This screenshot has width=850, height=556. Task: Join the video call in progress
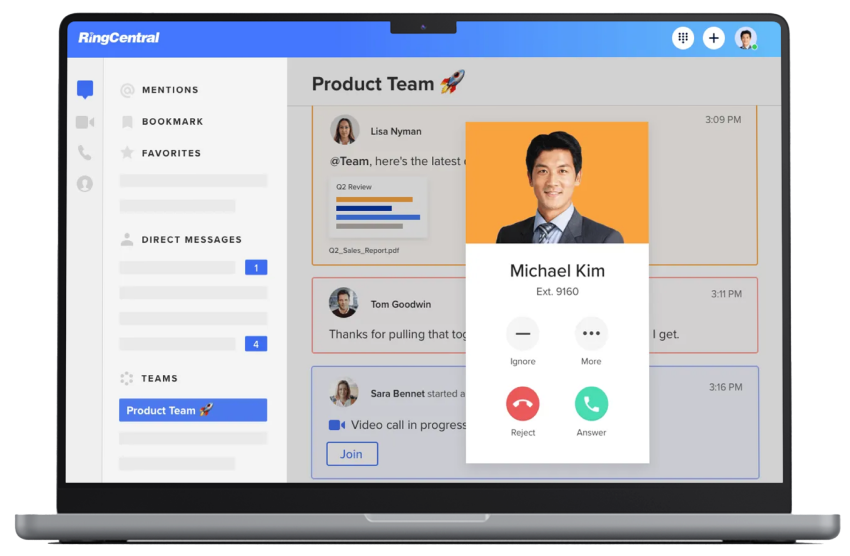351,454
